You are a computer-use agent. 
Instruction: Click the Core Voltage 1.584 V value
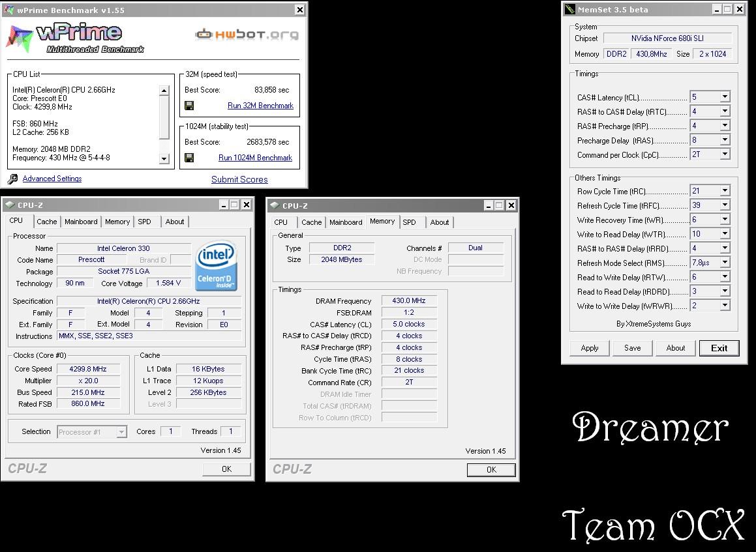point(168,283)
